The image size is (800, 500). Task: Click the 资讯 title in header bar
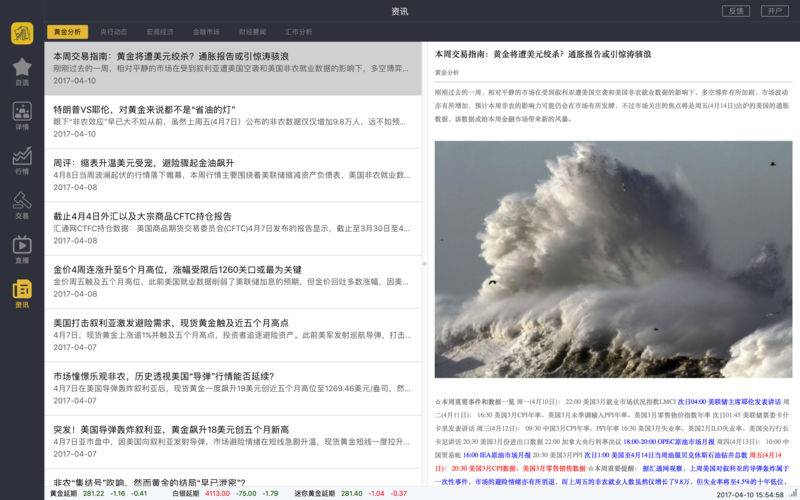point(399,11)
